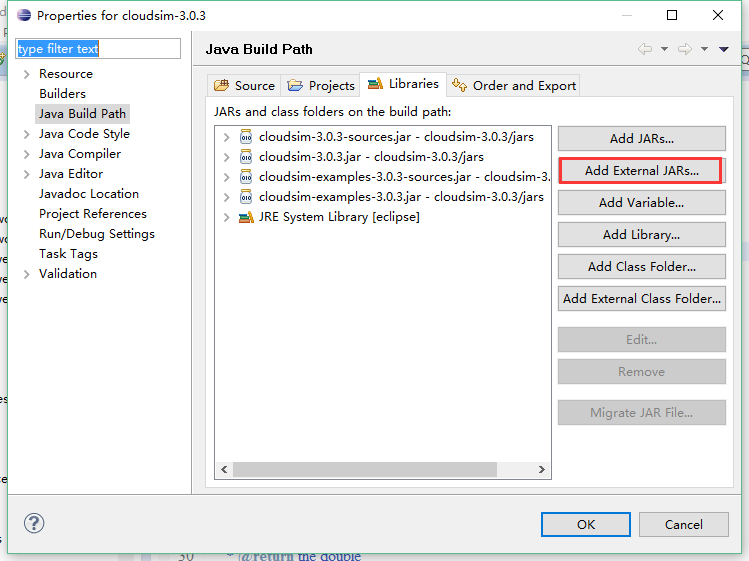Click the Add External JARs button
The height and width of the screenshot is (561, 749).
(641, 171)
